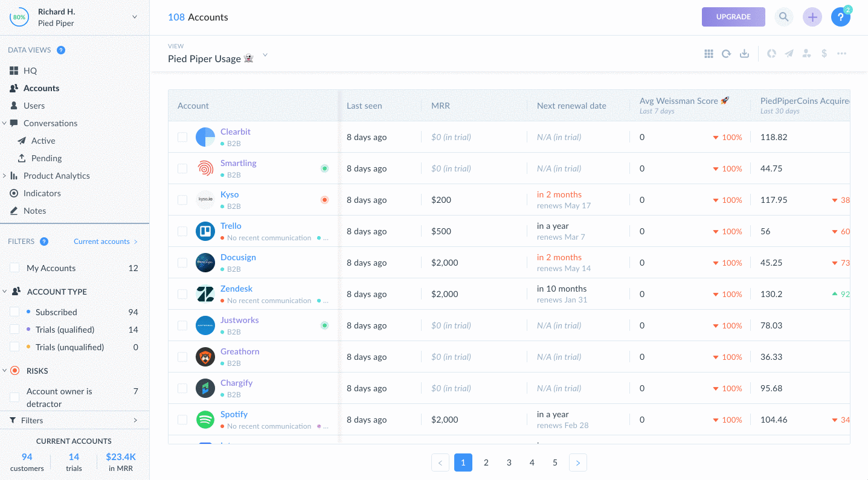Open the Docusign account link
Viewport: 868px width, 480px height.
pyautogui.click(x=238, y=257)
